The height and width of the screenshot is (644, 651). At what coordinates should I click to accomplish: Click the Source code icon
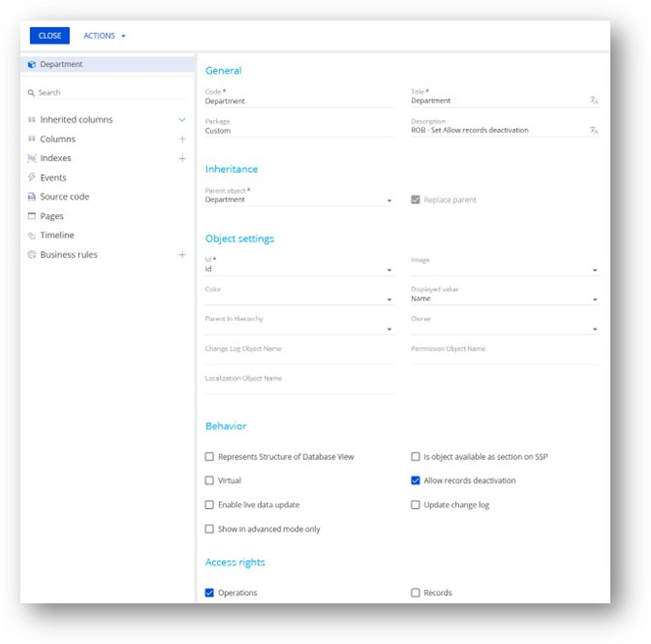click(32, 197)
